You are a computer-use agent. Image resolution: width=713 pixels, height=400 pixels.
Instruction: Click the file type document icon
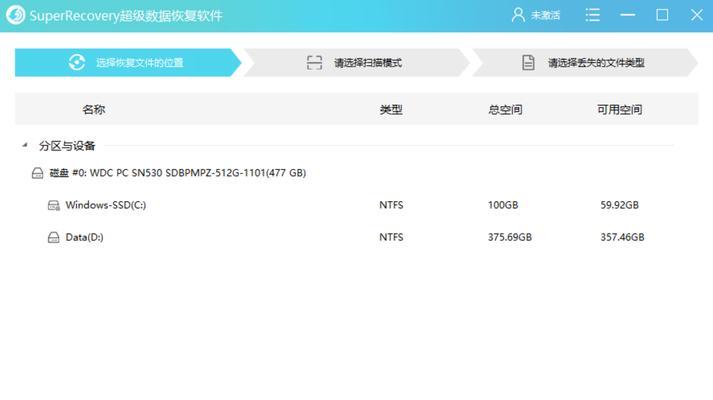pos(528,63)
